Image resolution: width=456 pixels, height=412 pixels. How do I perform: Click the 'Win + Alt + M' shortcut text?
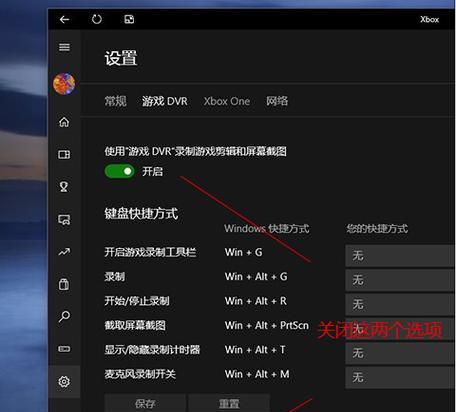pyautogui.click(x=257, y=374)
